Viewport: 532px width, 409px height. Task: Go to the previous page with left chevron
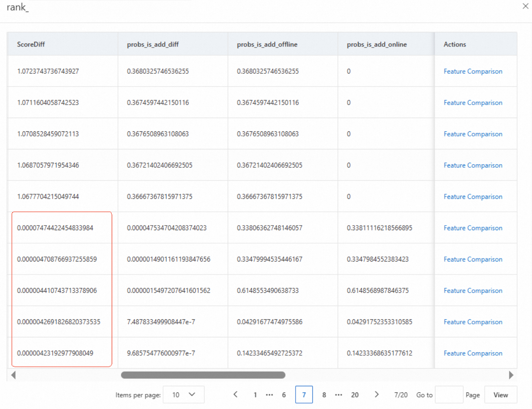click(x=235, y=395)
